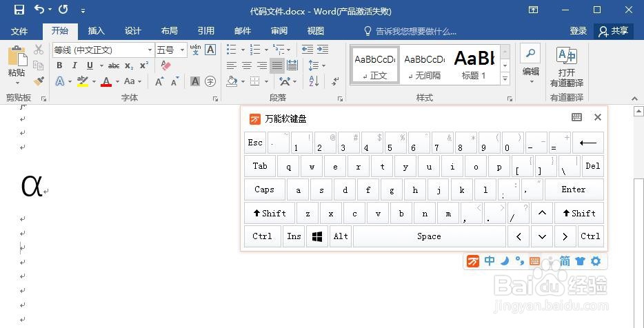Click the 登录 sign-in link
Viewport: 644px width, 328px height.
click(x=578, y=31)
